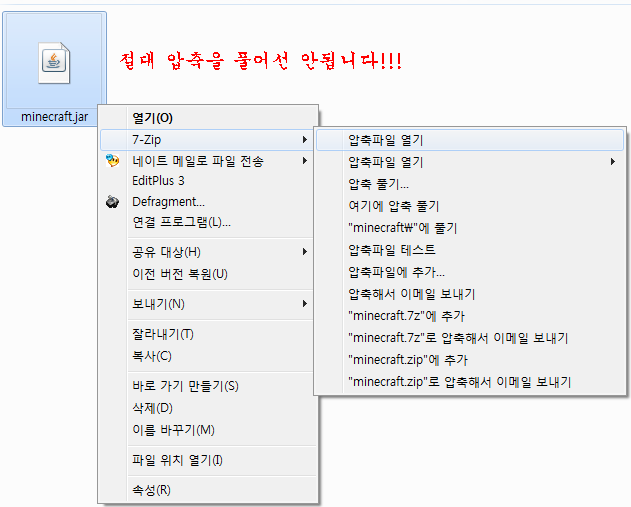
Task: Select 바로 가기 만들기(S)
Action: coord(208,386)
